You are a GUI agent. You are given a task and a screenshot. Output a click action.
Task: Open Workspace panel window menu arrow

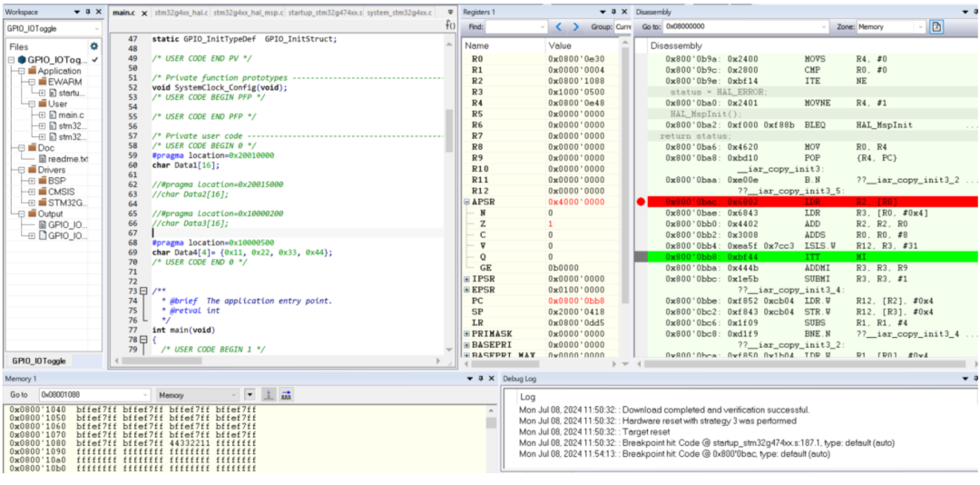(x=77, y=12)
